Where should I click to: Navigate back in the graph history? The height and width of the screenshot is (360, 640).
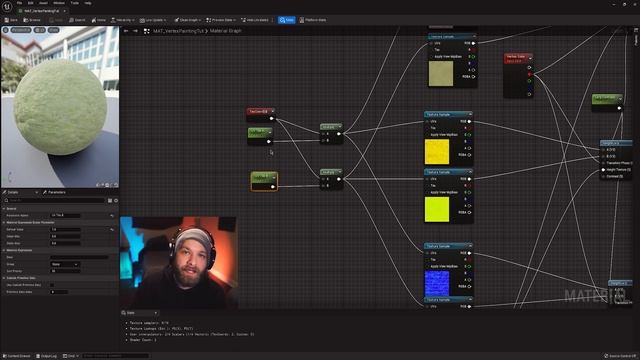(126, 31)
